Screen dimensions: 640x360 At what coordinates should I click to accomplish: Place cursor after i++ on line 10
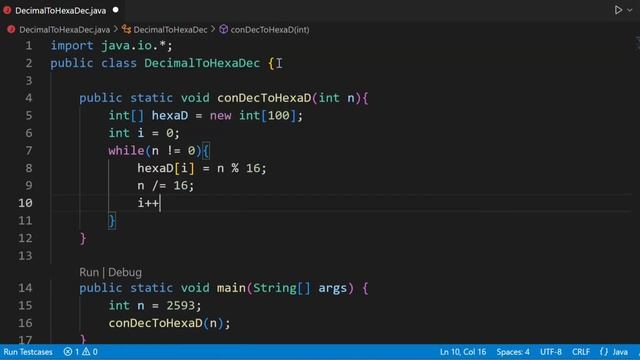point(160,203)
